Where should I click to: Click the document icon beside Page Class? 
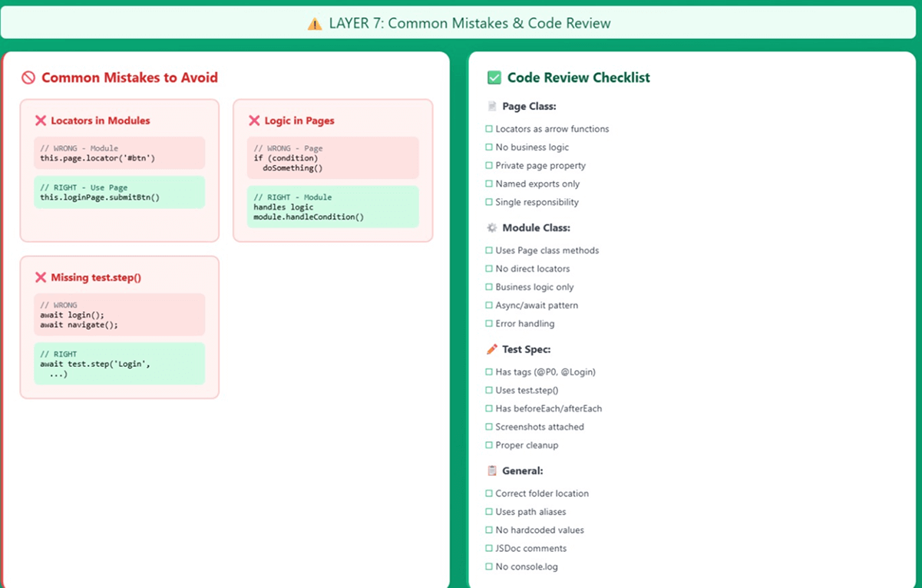coord(492,107)
